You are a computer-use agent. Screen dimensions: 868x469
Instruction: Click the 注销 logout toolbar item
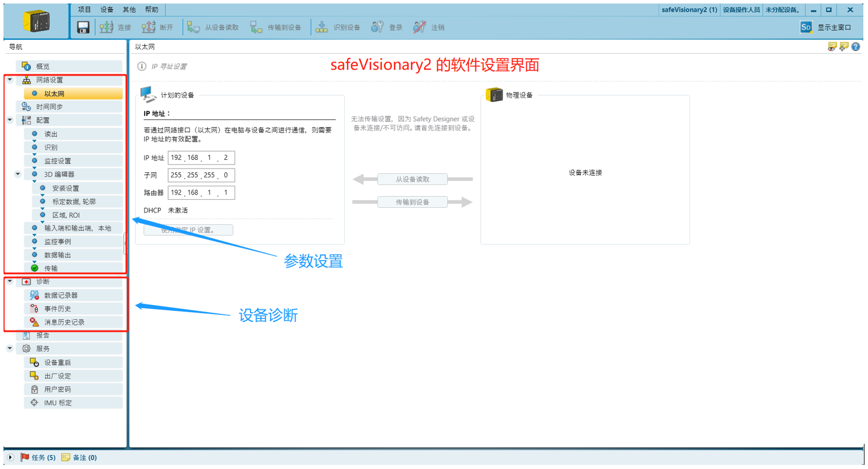pyautogui.click(x=429, y=27)
